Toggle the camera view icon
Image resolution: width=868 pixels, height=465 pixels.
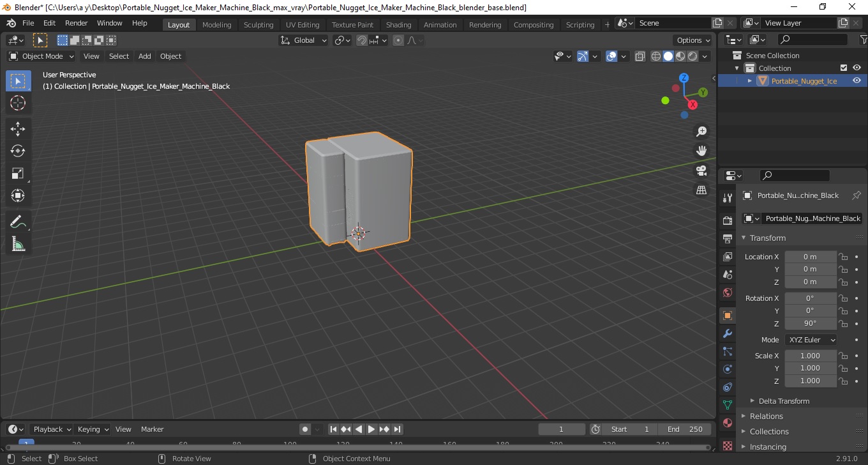[701, 171]
